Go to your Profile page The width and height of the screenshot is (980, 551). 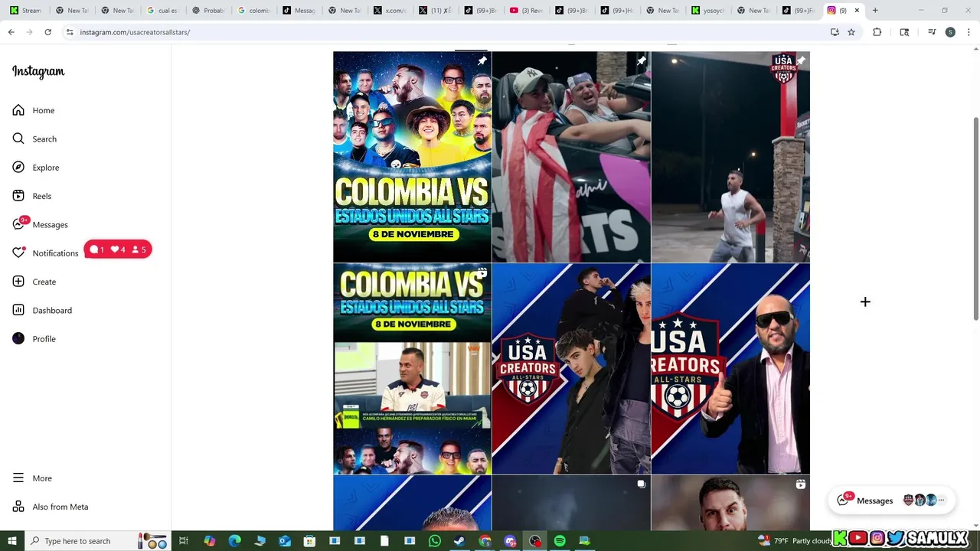(x=34, y=339)
